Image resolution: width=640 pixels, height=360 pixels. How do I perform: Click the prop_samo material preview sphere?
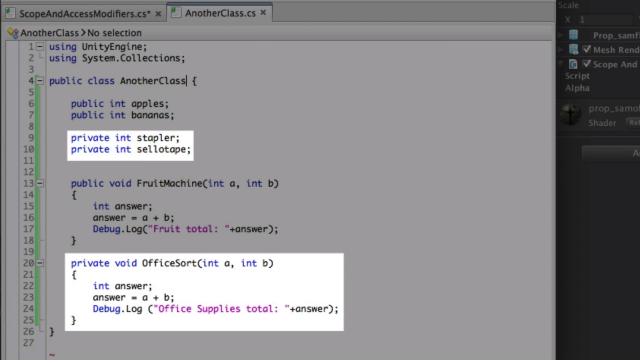pyautogui.click(x=570, y=114)
